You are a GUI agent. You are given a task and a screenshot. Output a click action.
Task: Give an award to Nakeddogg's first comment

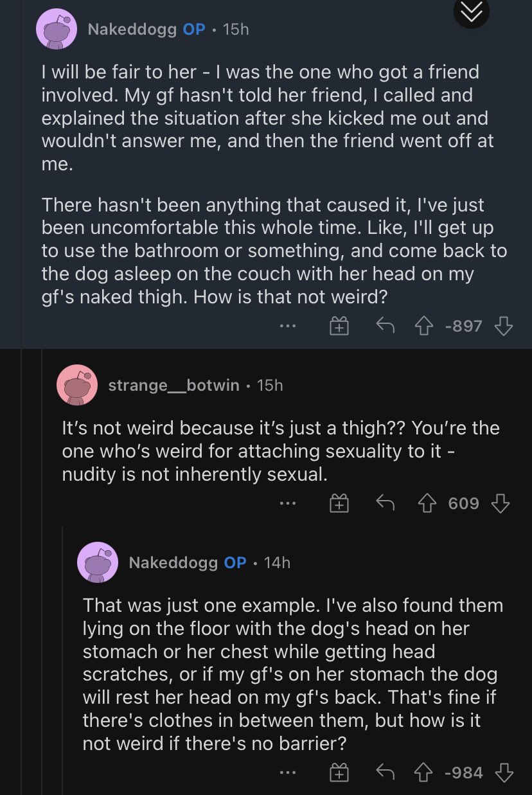coord(338,325)
